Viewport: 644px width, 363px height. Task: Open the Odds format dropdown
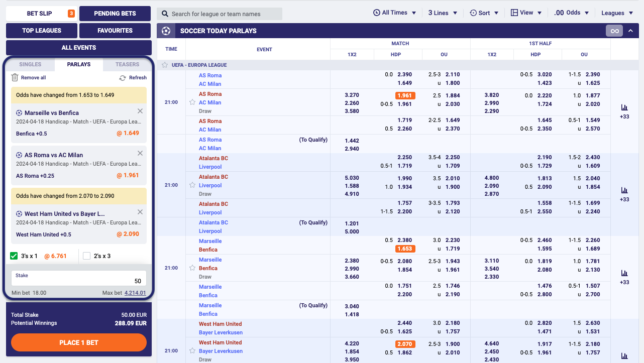pos(571,13)
